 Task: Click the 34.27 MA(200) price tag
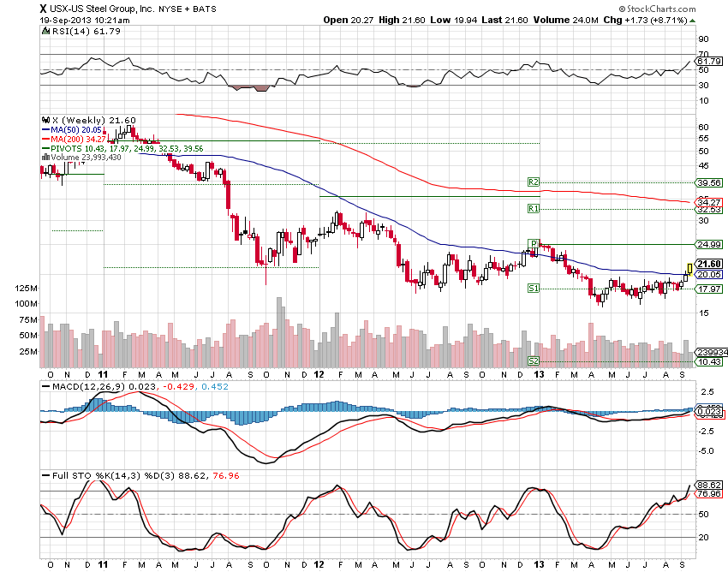tap(709, 202)
